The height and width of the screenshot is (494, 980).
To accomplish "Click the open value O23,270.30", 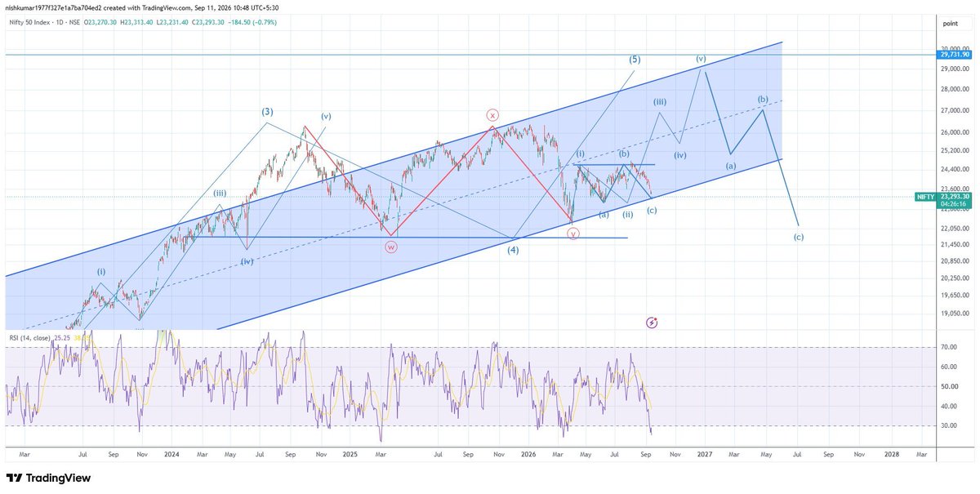I will (100, 22).
